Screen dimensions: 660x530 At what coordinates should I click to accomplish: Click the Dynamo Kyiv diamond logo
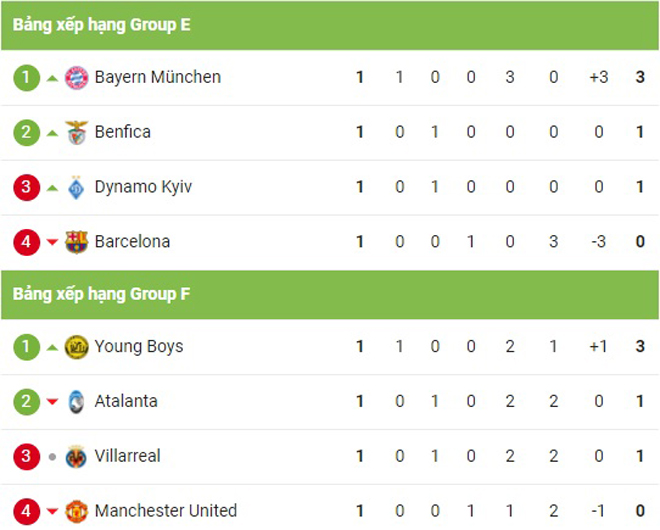point(76,187)
